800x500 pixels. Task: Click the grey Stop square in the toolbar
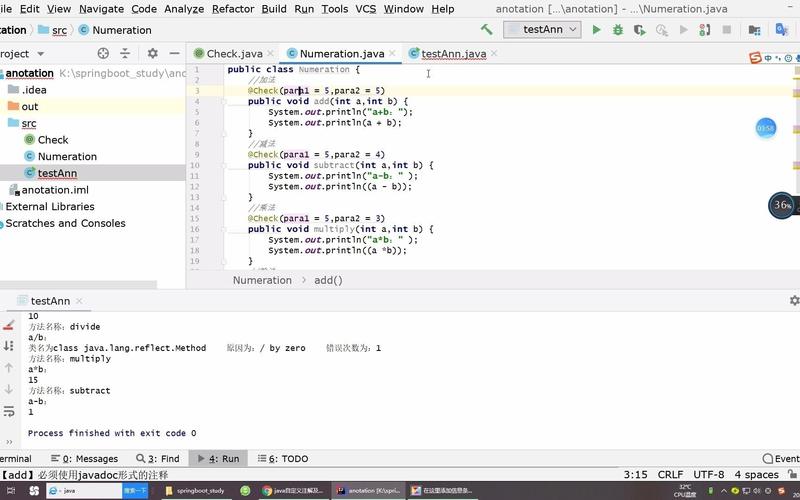[x=727, y=30]
